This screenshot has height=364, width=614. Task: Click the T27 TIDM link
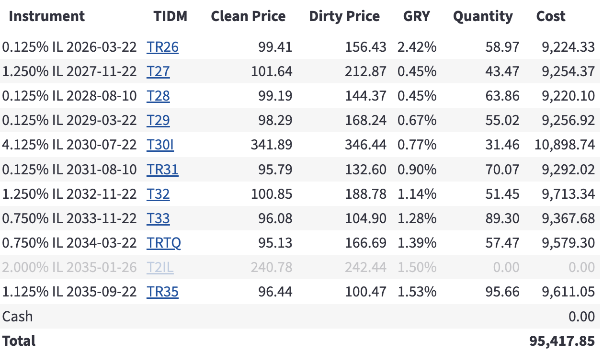point(158,71)
